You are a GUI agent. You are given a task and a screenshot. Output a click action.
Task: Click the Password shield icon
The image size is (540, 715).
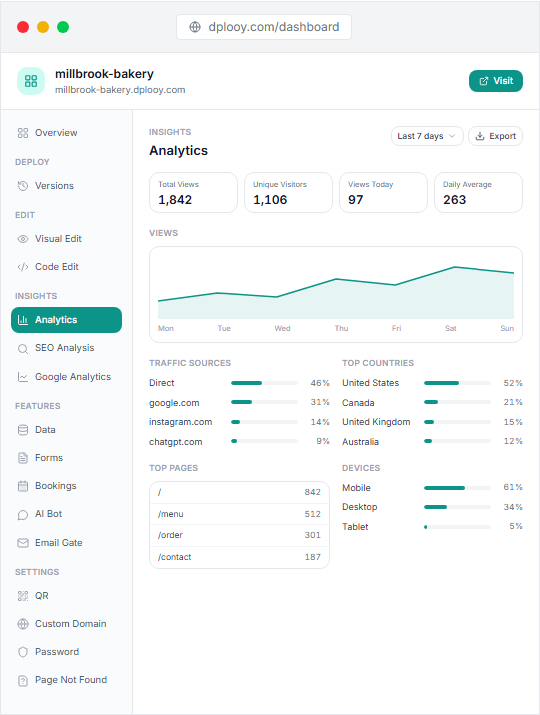pyautogui.click(x=23, y=652)
